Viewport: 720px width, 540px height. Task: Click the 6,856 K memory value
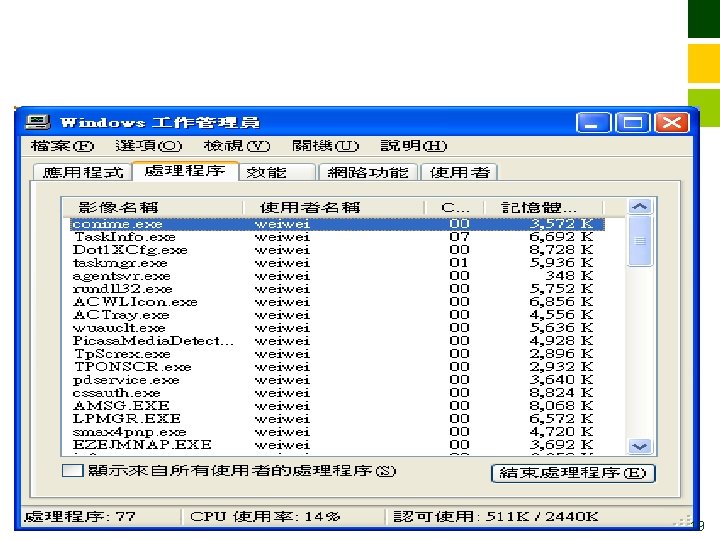(x=561, y=302)
